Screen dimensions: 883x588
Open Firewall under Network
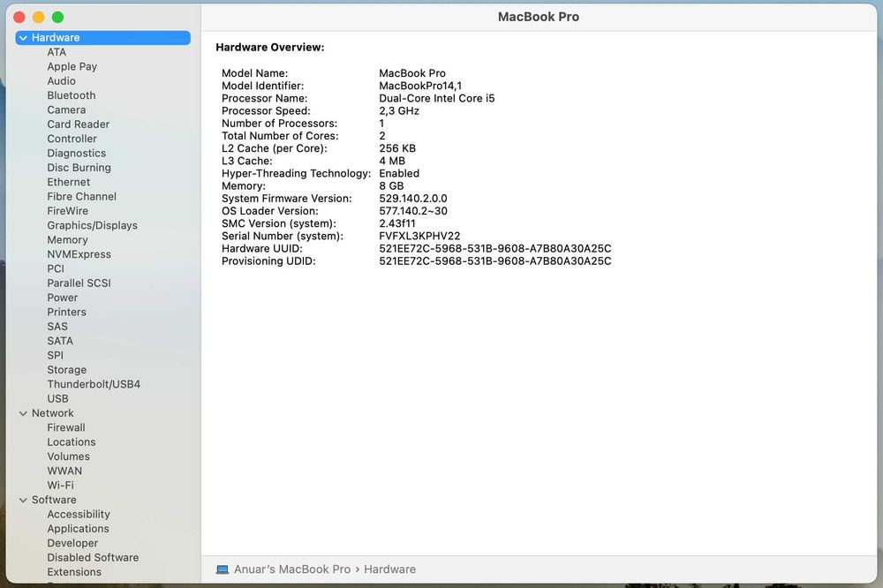(66, 428)
